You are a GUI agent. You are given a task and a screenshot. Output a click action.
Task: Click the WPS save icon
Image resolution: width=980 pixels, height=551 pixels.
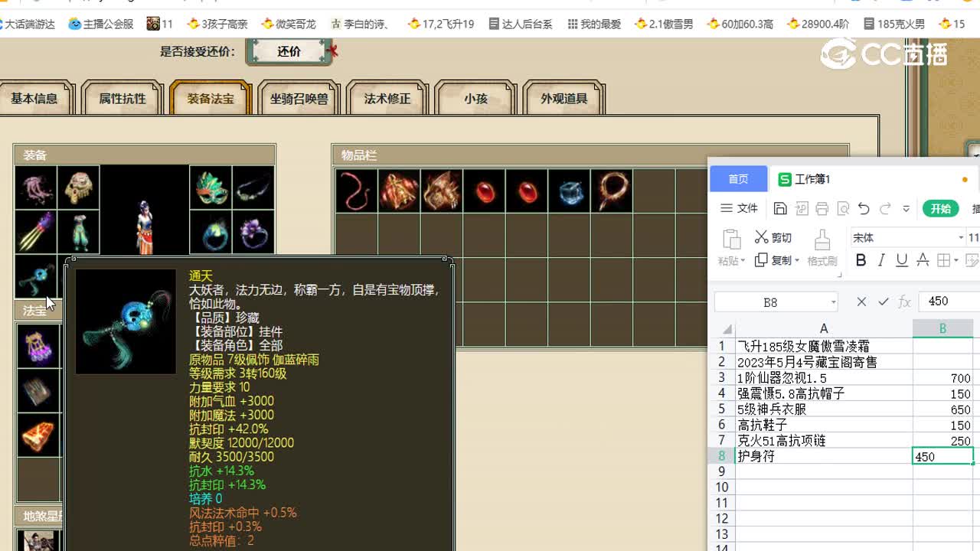780,209
